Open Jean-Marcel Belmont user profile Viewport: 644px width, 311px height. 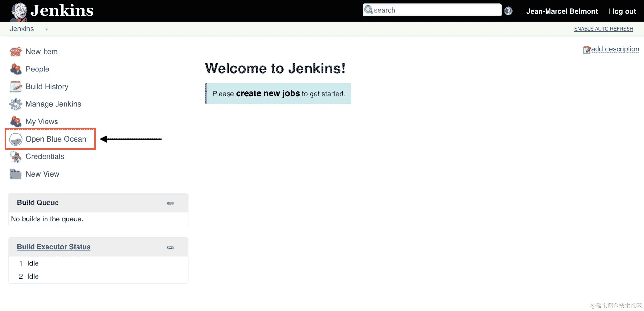click(x=562, y=11)
